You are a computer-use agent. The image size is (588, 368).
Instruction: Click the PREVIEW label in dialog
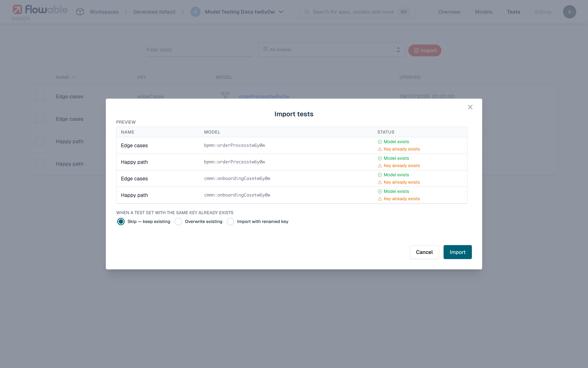point(126,122)
